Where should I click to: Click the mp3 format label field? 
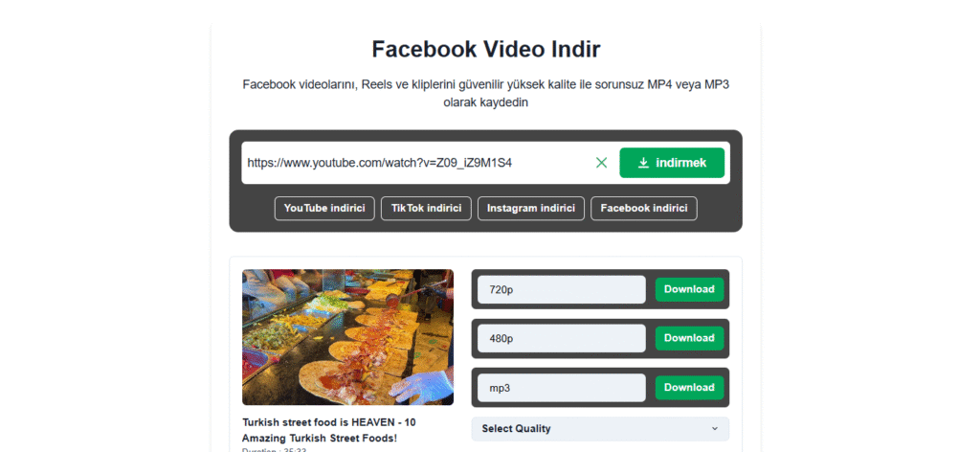tap(561, 388)
